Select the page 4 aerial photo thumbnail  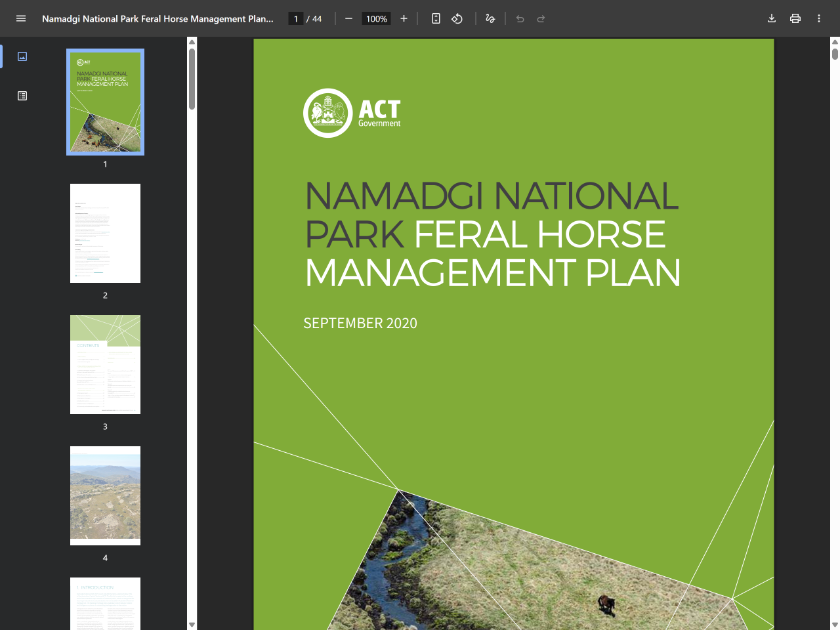[105, 495]
